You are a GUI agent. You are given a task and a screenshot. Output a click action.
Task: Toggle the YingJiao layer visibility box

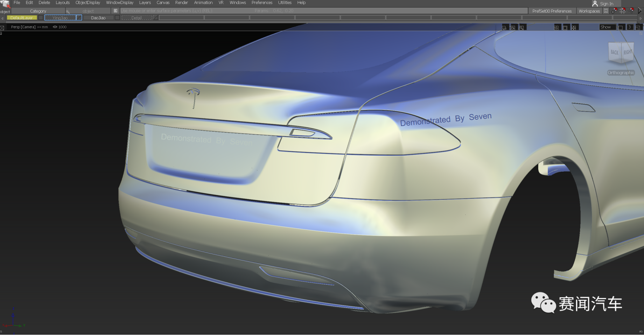[79, 18]
